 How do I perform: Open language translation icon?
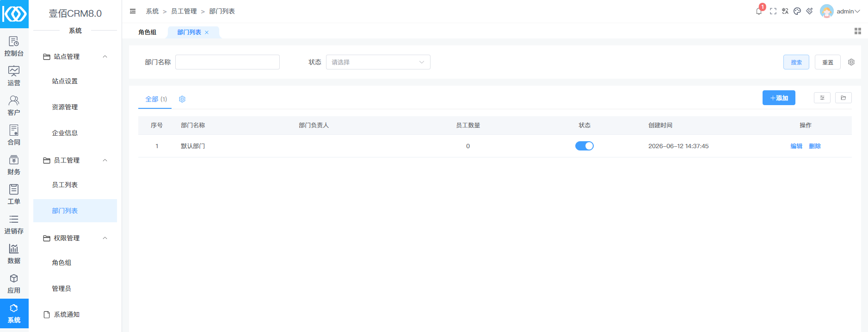tap(785, 11)
